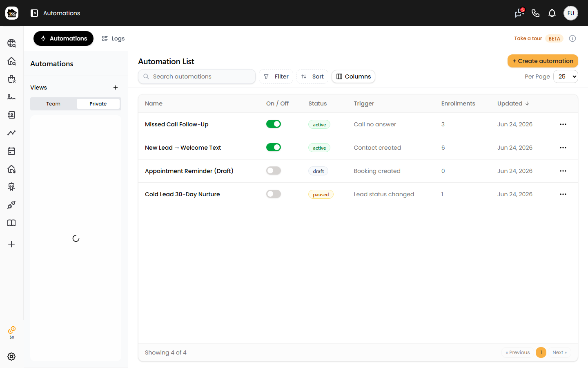This screenshot has width=588, height=368.
Task: Open the Per Page dropdown
Action: click(566, 76)
